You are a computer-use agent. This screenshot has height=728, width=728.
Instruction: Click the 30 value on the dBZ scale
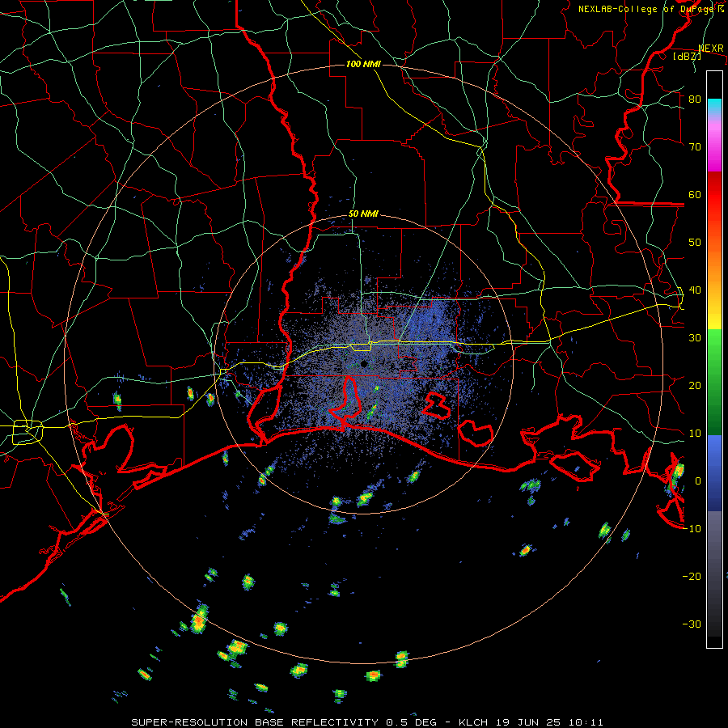(695, 338)
